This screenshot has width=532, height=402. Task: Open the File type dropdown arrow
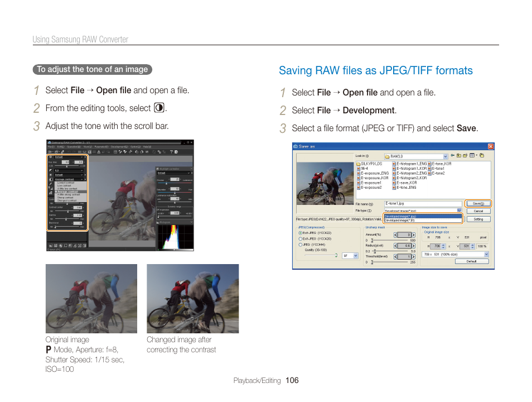coord(459,210)
